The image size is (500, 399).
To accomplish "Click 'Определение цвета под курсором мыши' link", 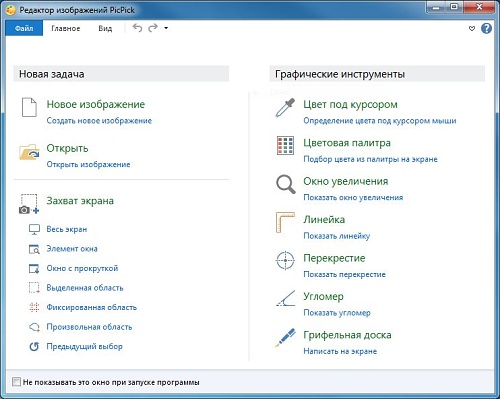I will point(380,121).
